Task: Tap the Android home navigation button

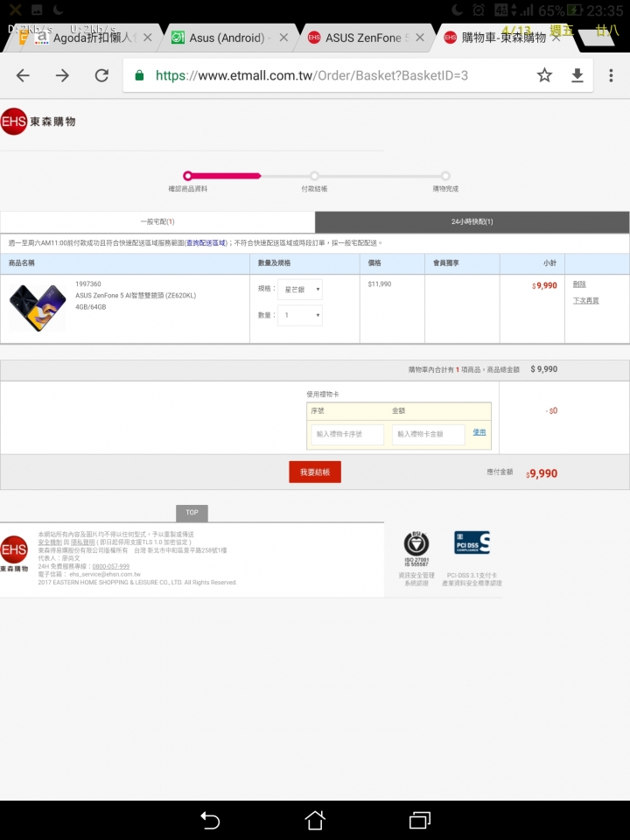Action: [315, 820]
